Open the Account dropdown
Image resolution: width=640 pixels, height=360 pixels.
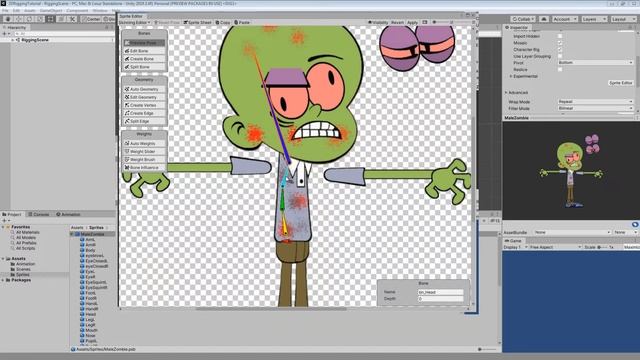(x=564, y=19)
